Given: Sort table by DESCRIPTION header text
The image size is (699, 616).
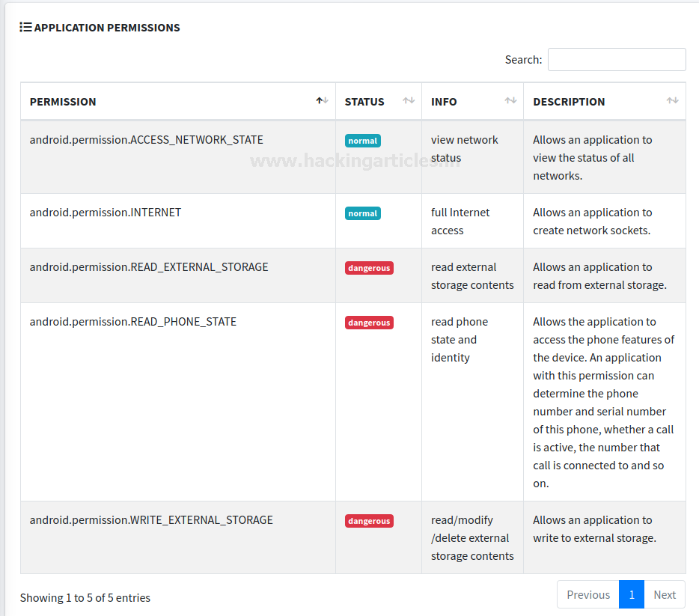Looking at the screenshot, I should click(x=569, y=102).
